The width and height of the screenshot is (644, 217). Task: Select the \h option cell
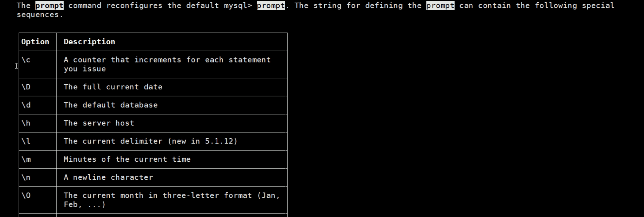[26, 123]
